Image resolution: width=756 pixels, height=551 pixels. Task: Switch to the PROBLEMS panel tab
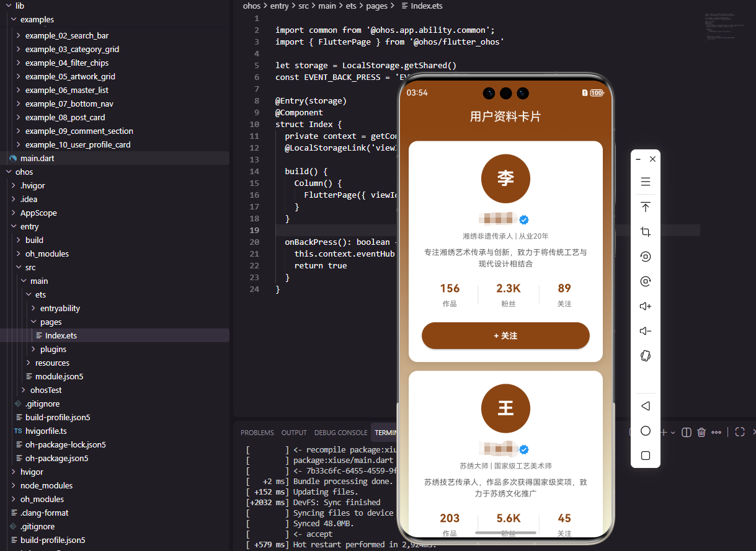point(257,433)
